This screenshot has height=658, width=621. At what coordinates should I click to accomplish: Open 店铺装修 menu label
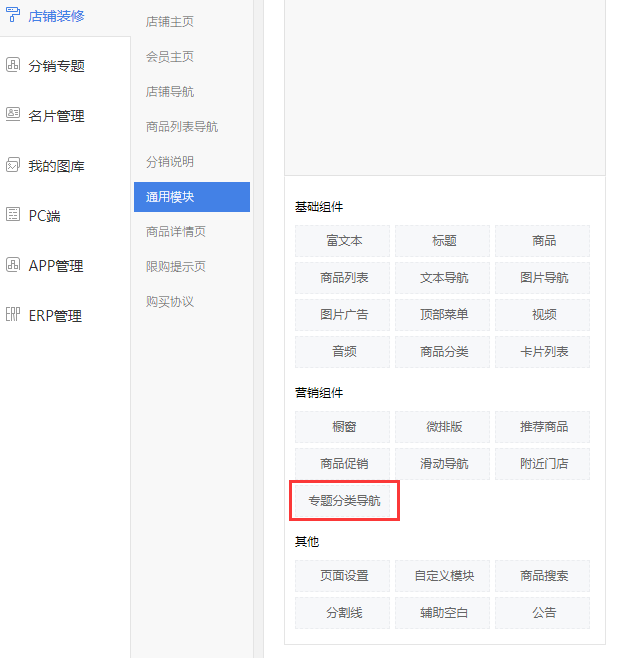click(56, 16)
